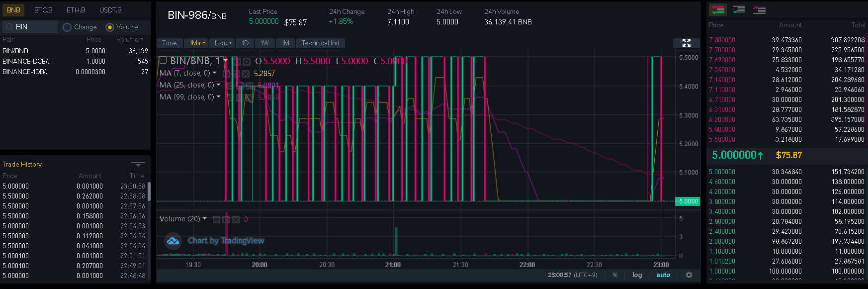Switch to the USDT.B market tab

[x=110, y=10]
